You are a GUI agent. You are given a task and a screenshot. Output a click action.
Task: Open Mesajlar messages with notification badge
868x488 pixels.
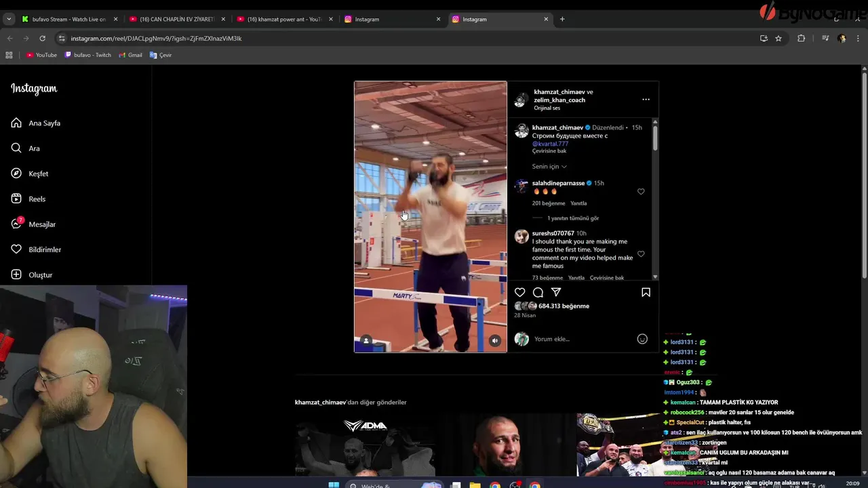(33, 224)
